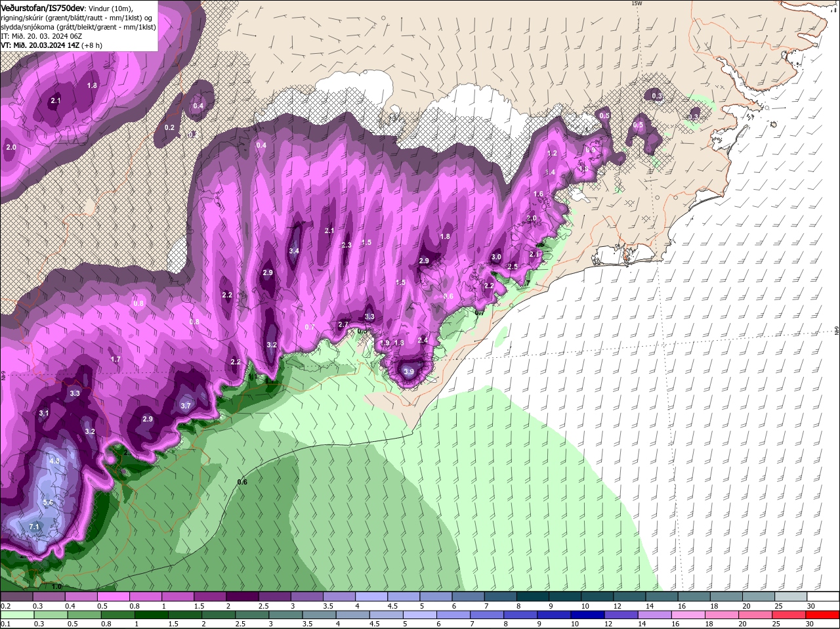
Task: Click the black 0.6 contour label in green area
Action: pyautogui.click(x=242, y=482)
